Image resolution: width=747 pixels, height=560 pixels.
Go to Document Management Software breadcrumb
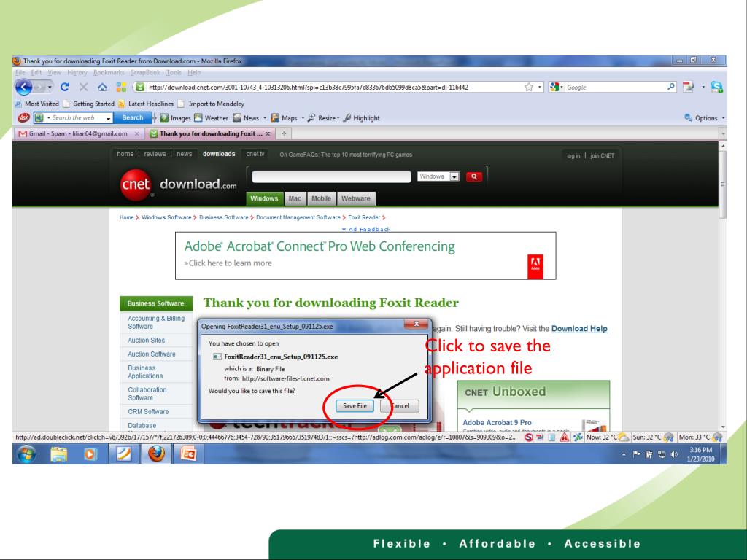298,217
